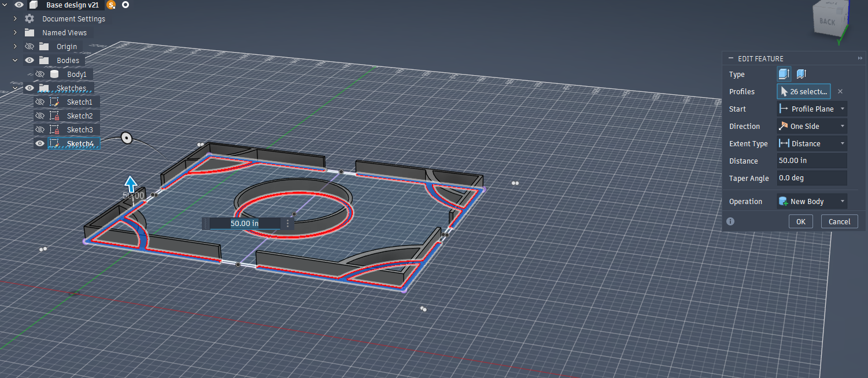Click the Origin folder icon
Screen dimensions: 868x378
(x=44, y=46)
